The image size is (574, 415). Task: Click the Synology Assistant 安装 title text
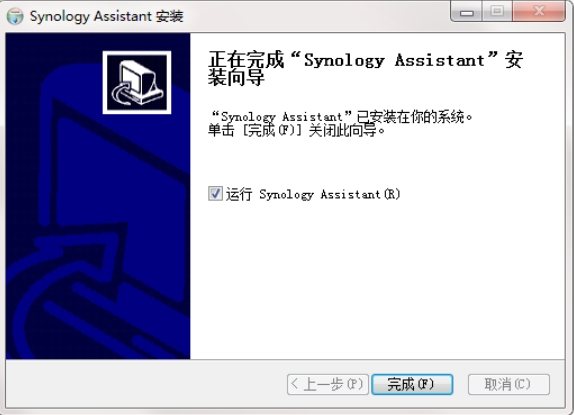[106, 16]
